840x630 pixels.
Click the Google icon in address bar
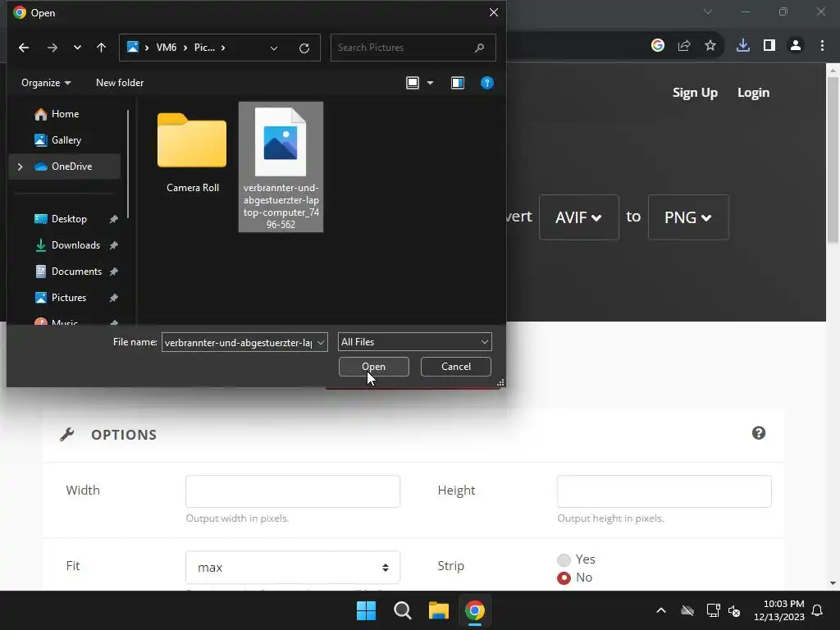(x=658, y=46)
